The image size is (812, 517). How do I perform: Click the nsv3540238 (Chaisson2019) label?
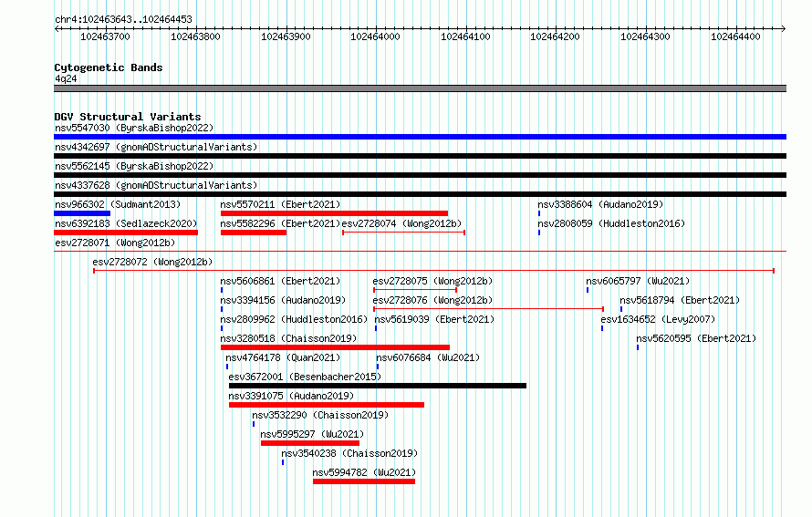pyautogui.click(x=349, y=453)
